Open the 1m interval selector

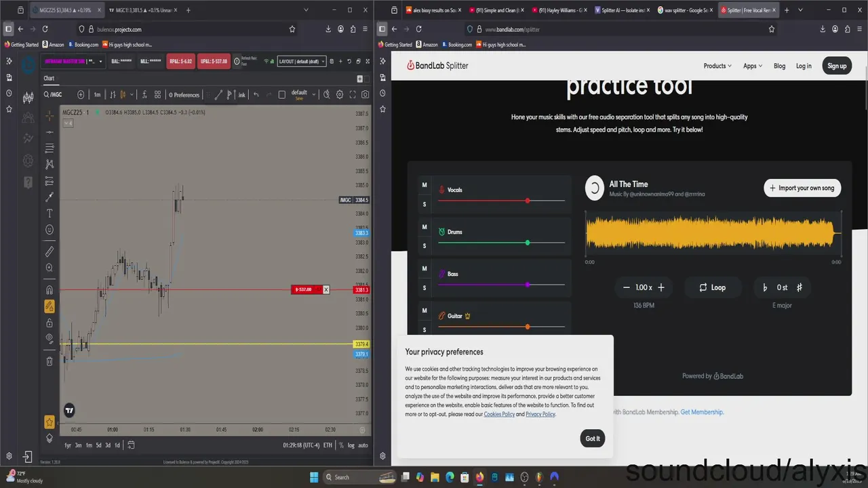tap(97, 95)
